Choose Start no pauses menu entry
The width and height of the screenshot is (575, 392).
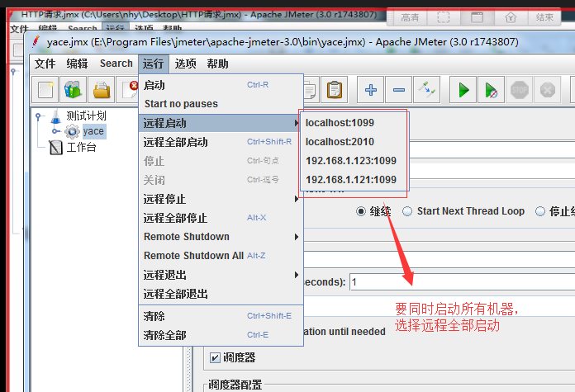tap(221, 104)
